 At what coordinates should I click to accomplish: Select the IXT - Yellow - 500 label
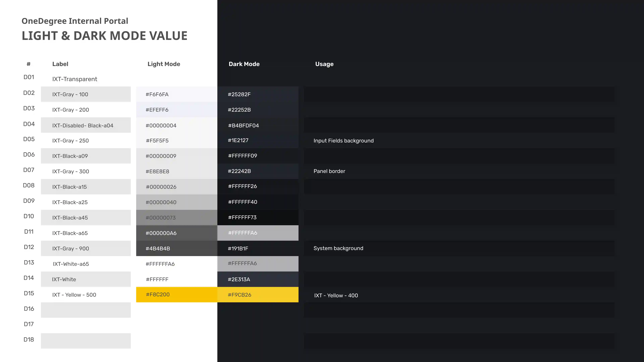coord(74,295)
